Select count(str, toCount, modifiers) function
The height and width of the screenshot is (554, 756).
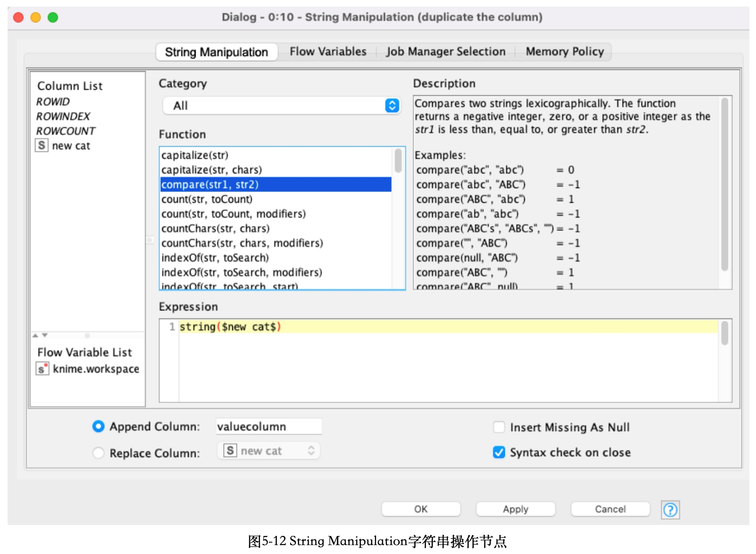pos(276,214)
